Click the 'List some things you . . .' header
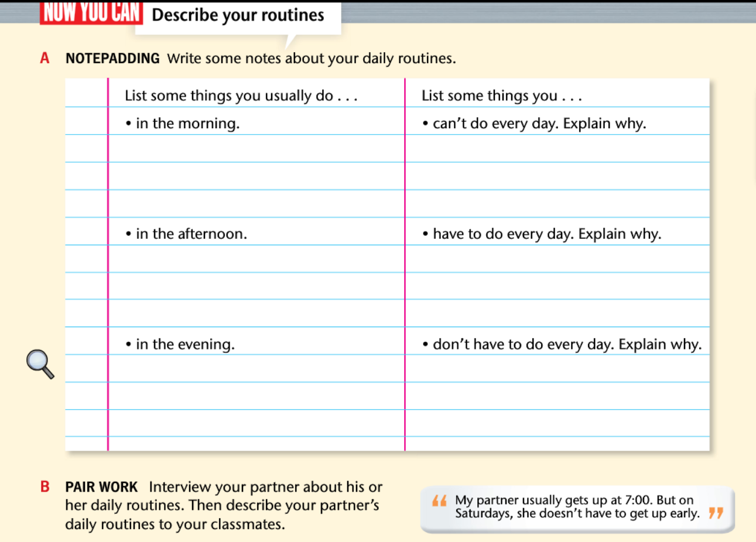Viewport: 756px width, 542px height. 502,95
